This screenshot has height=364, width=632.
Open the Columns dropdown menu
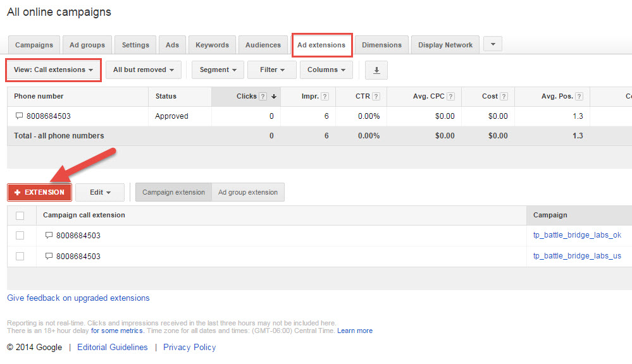[x=326, y=70]
